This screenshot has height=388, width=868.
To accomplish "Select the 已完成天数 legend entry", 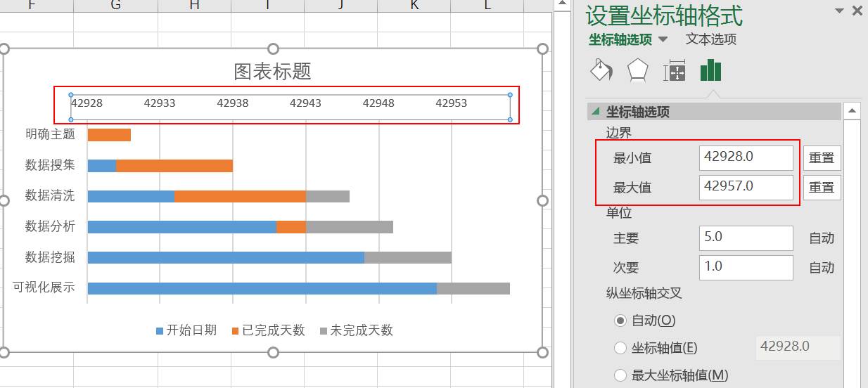I will point(269,330).
